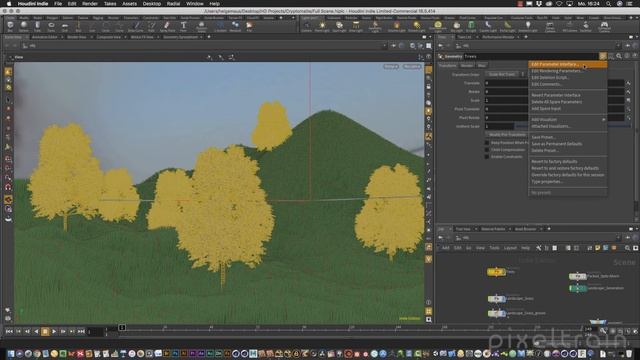
Task: Add an Environment Light from the shelf
Action: pos(438,27)
